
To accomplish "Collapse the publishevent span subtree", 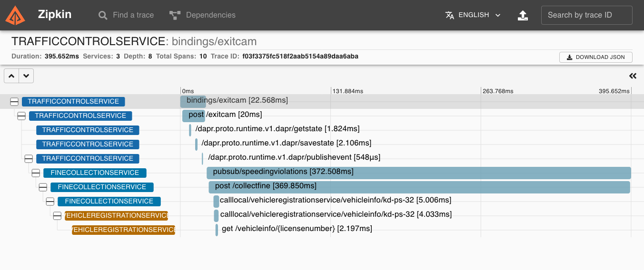I will 29,159.
